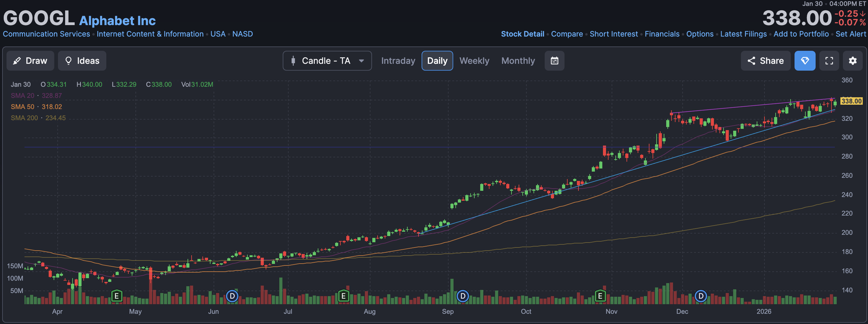Click the Sep label on time axis
This screenshot has width=868, height=324.
(x=447, y=312)
